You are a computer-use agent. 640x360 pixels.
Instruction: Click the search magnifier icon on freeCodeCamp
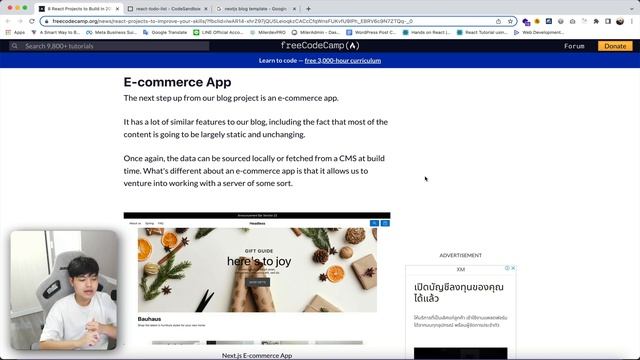15,46
